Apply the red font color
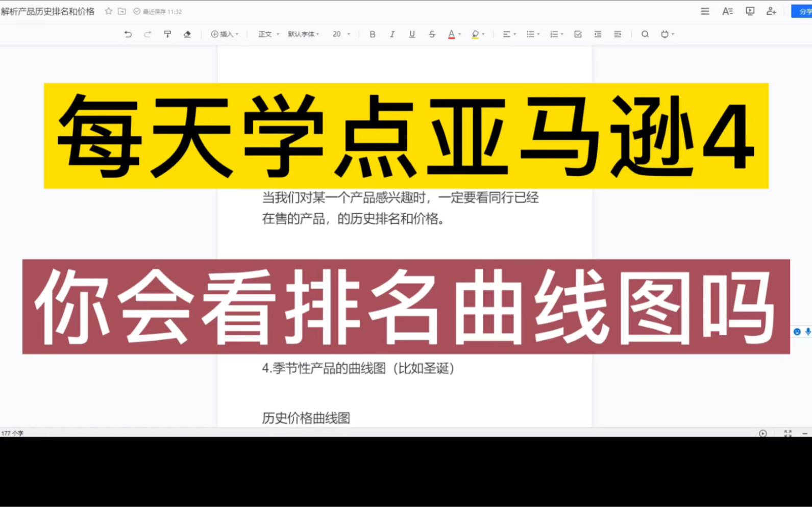 [x=451, y=34]
